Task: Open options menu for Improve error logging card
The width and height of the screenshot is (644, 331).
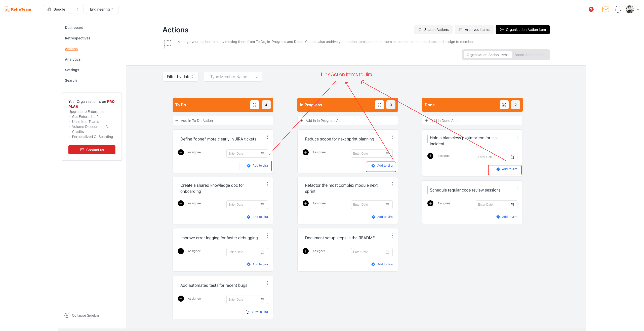Action: click(268, 236)
